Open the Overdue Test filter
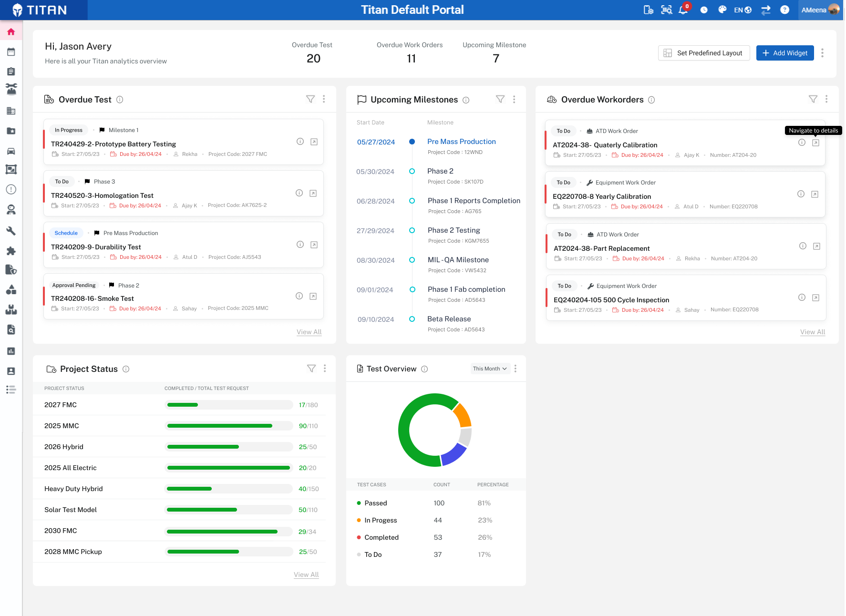 pyautogui.click(x=310, y=99)
